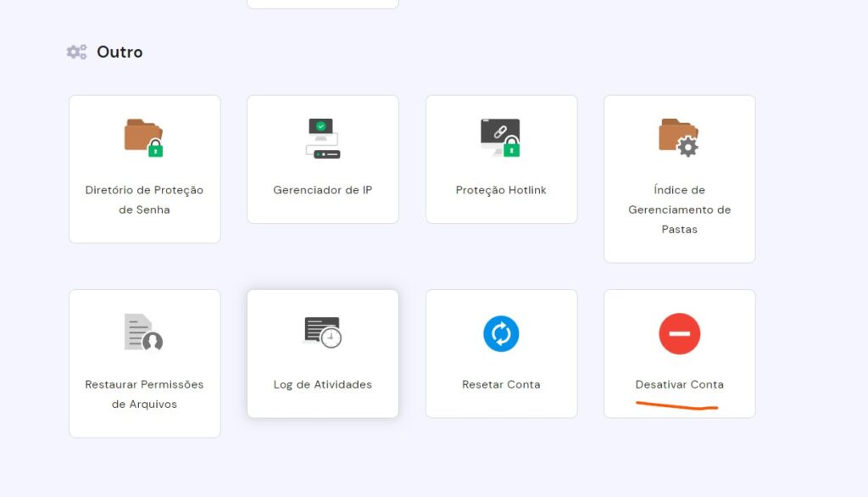Open the Gerenciador de IP text link
This screenshot has width=868, height=497.
click(x=322, y=190)
